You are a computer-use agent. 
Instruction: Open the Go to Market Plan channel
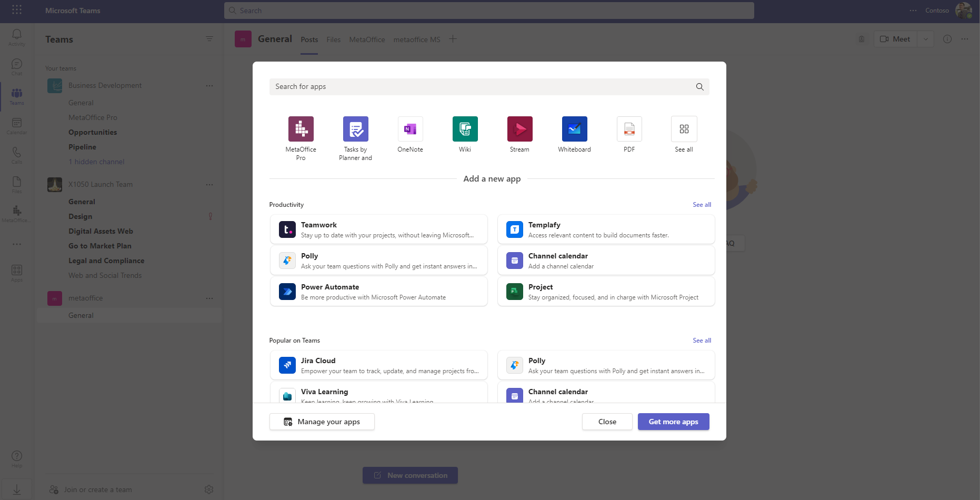[x=100, y=246]
